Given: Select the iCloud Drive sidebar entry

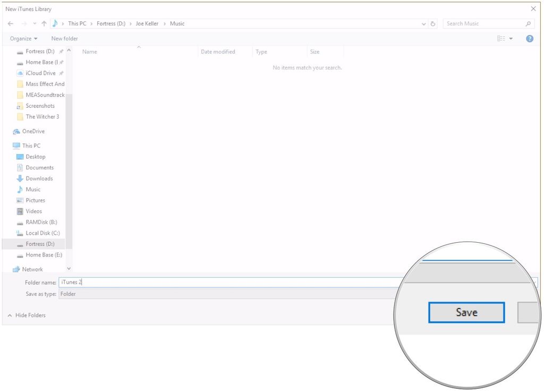Looking at the screenshot, I should 41,73.
